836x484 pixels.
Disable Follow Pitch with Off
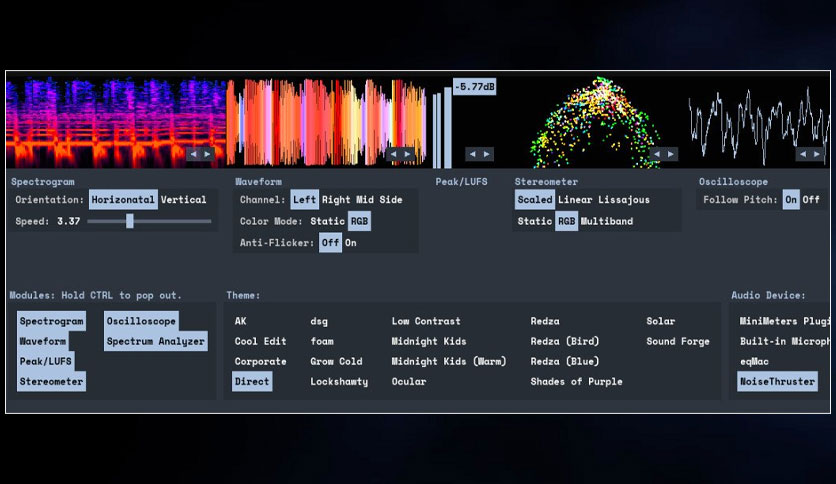[811, 199]
